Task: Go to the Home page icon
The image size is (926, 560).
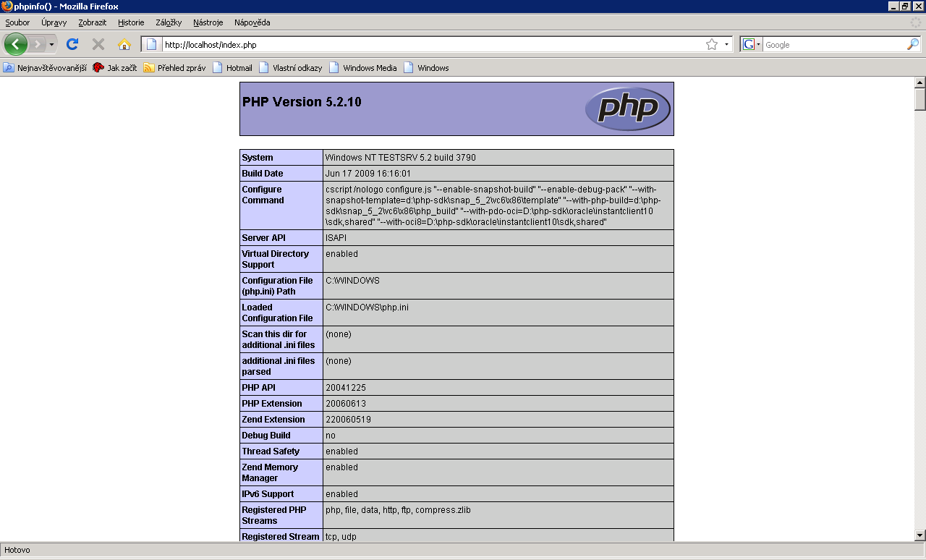Action: (124, 44)
